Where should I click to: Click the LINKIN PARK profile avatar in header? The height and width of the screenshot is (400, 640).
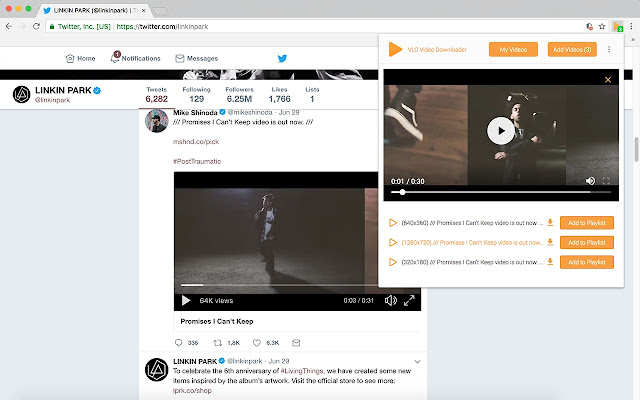[x=21, y=94]
